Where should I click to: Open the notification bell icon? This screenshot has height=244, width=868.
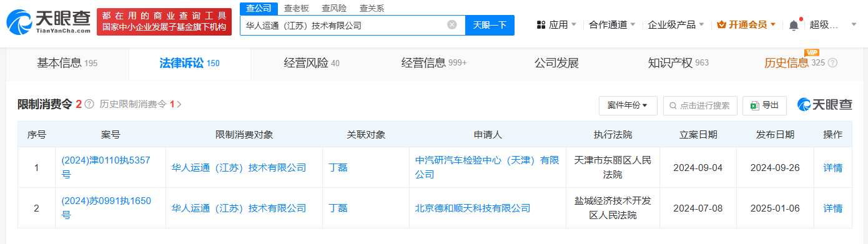pos(794,25)
